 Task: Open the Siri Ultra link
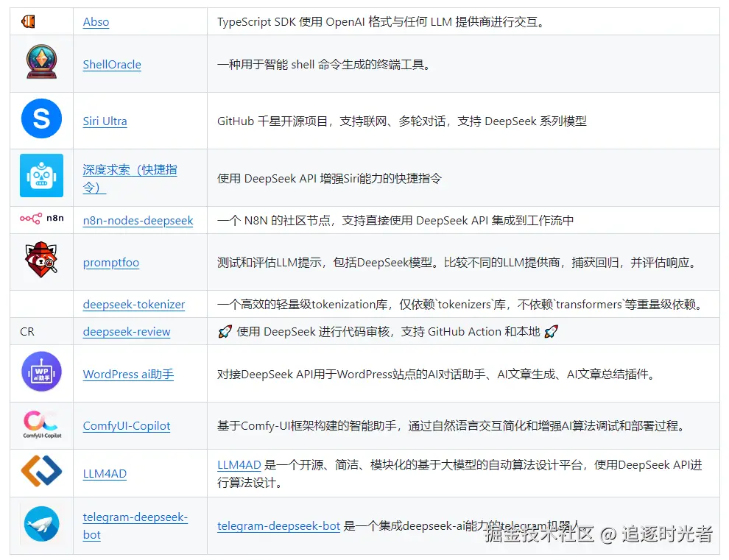pos(105,121)
